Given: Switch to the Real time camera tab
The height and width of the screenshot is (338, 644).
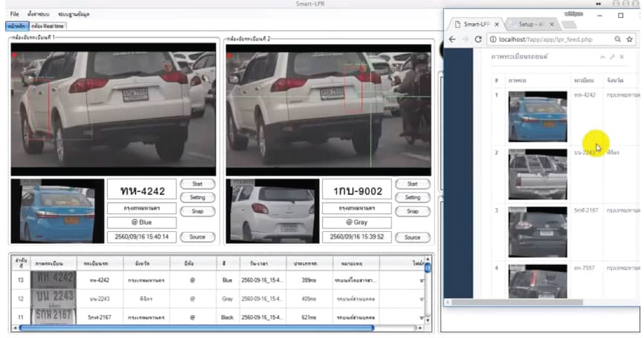Looking at the screenshot, I should point(49,26).
